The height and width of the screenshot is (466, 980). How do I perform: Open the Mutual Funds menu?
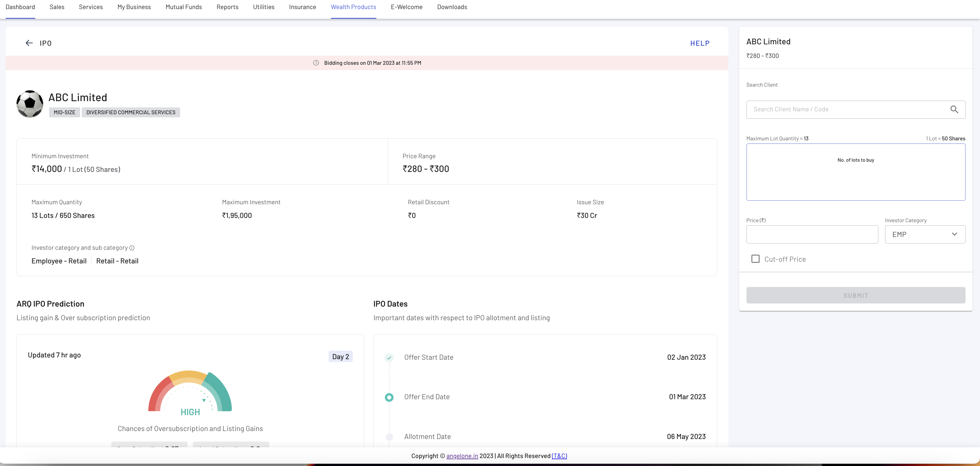[184, 7]
